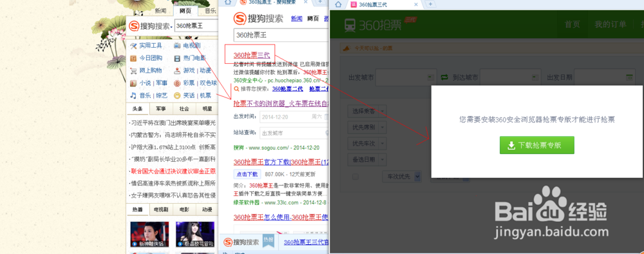Switch to 音乐 tab on left homepage
This screenshot has width=644, height=254.
coord(211,11)
